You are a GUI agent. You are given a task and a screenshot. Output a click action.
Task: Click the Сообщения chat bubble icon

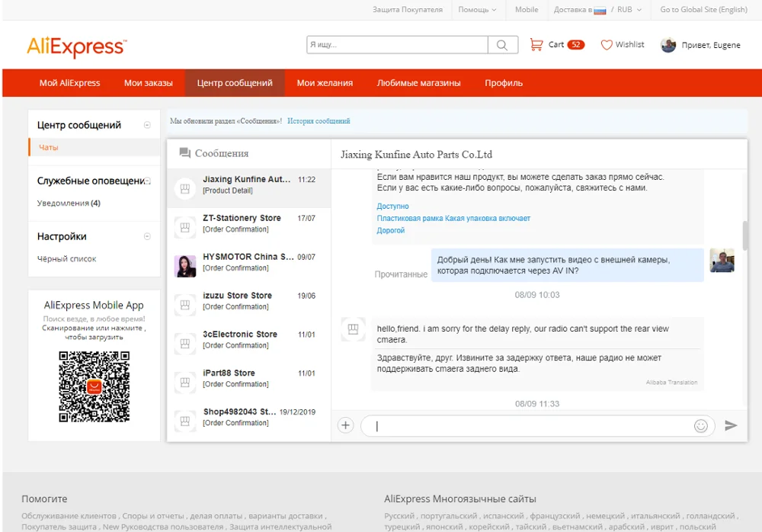point(184,153)
